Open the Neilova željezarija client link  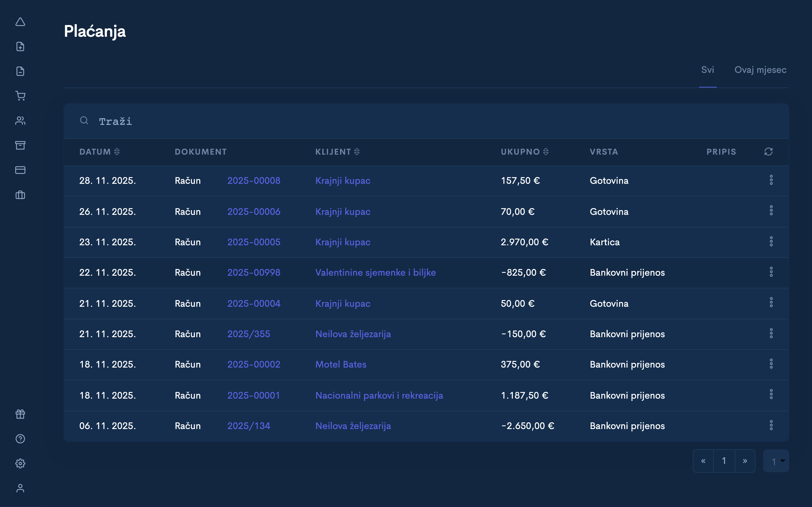[x=353, y=334]
